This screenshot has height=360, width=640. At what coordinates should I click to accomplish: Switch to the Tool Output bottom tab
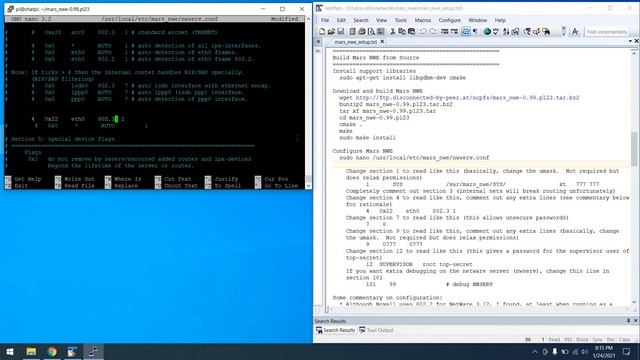[x=376, y=330]
